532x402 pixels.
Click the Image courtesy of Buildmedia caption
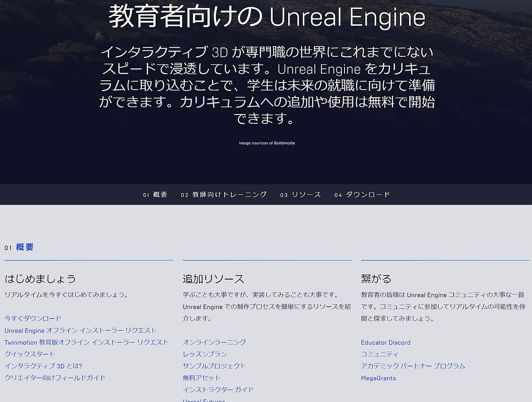267,143
